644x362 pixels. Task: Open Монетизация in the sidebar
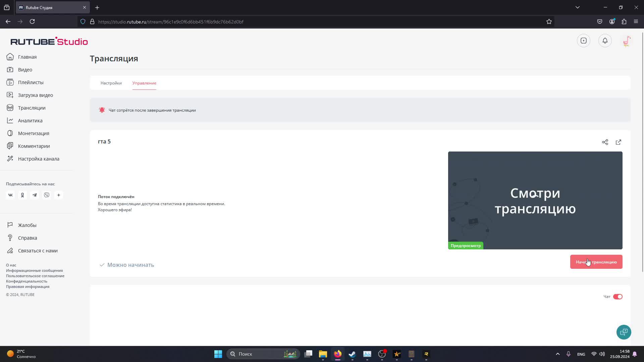[34, 133]
